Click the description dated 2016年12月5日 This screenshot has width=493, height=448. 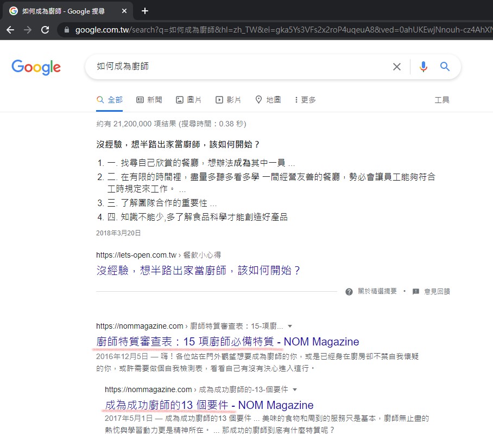click(x=257, y=362)
